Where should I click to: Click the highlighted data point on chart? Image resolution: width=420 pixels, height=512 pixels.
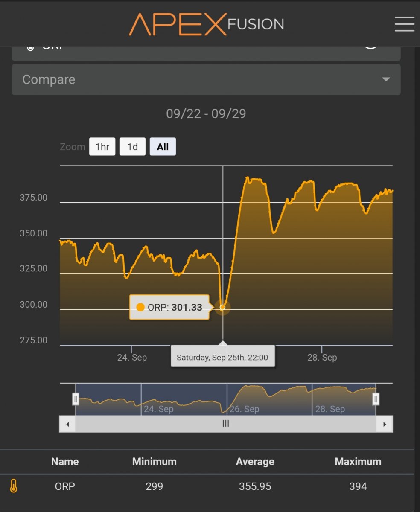222,307
